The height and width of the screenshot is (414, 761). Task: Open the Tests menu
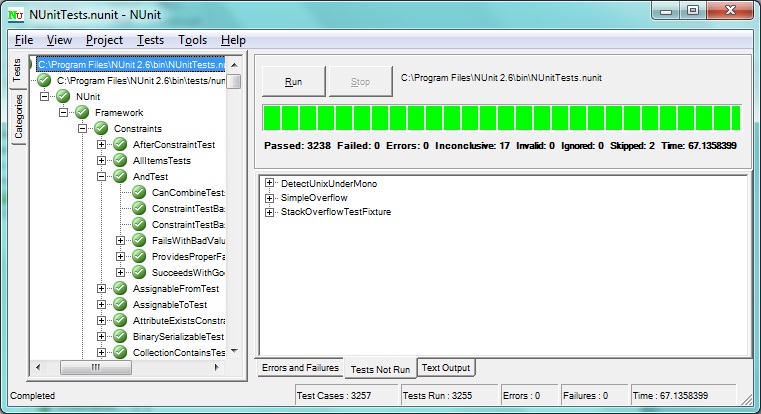pyautogui.click(x=151, y=40)
